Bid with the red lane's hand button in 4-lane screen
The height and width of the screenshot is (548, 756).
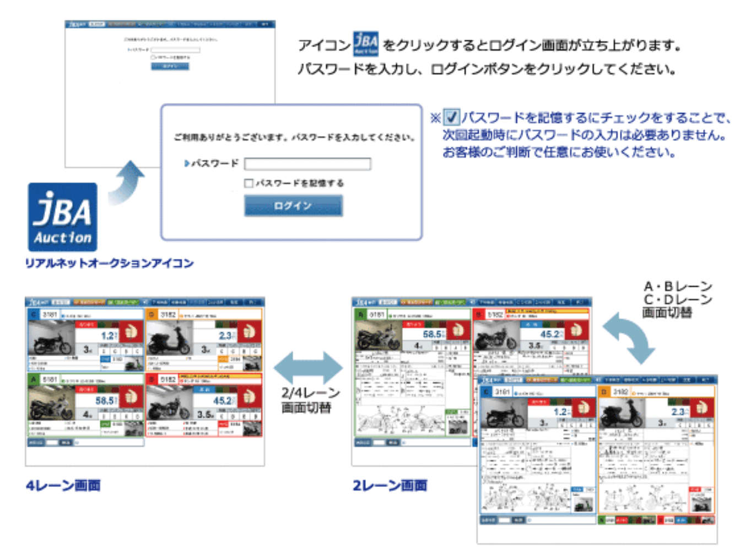(x=250, y=397)
